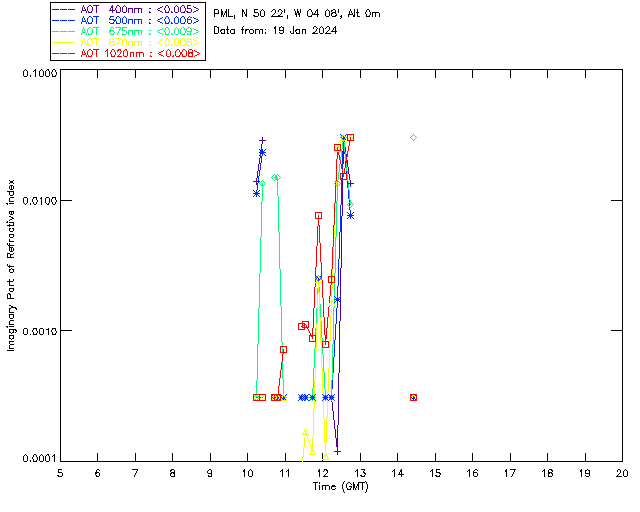The width and height of the screenshot is (640, 512).
Task: Click the x-axis tick label 20
Action: pos(622,473)
